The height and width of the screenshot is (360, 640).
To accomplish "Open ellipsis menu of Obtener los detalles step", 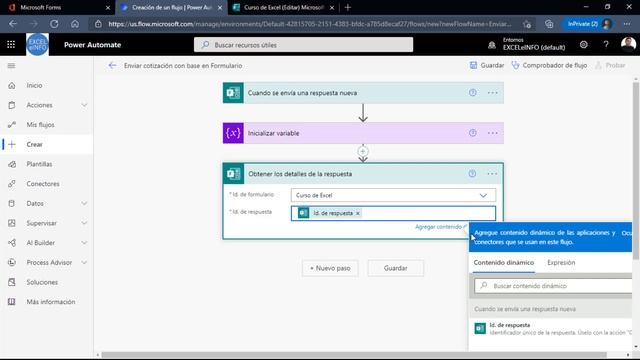I will coord(492,174).
